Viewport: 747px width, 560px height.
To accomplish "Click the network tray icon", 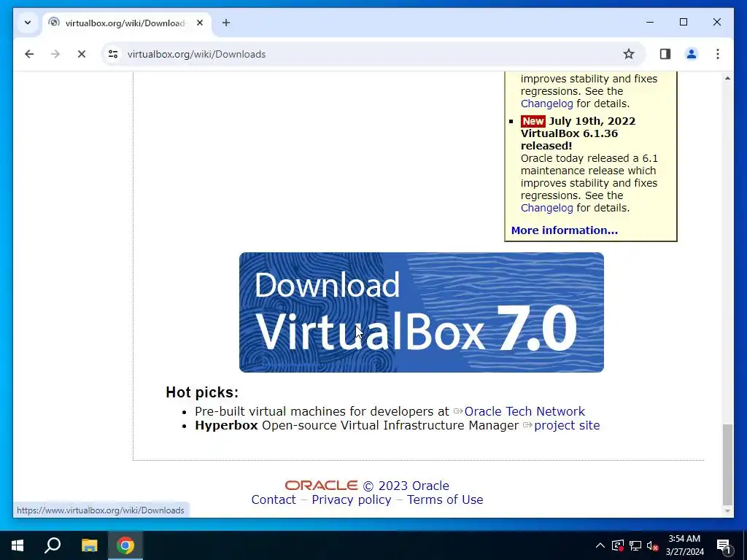I will [635, 545].
